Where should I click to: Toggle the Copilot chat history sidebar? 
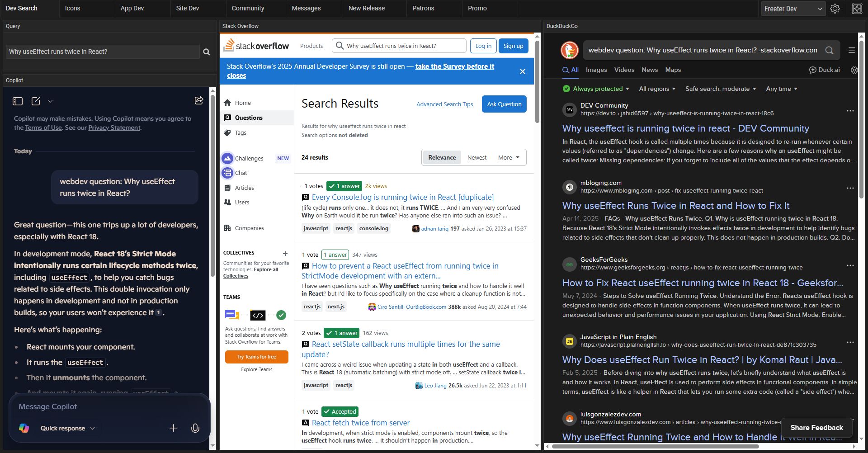click(x=18, y=101)
